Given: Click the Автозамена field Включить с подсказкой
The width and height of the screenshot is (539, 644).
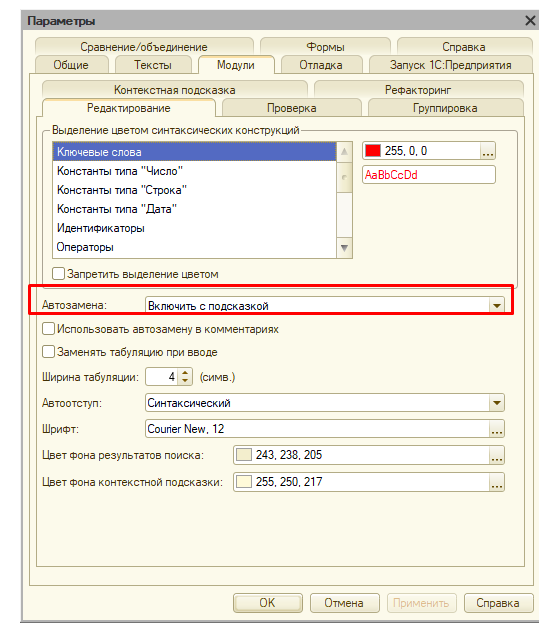Looking at the screenshot, I should click(318, 306).
